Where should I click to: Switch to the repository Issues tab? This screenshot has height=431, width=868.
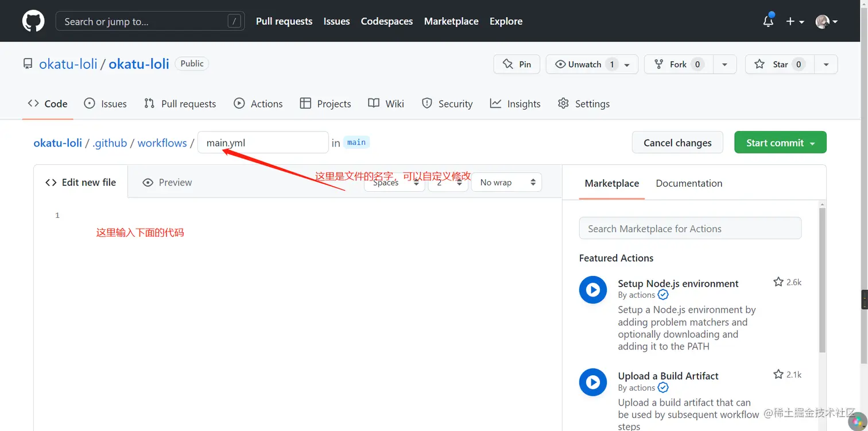click(x=105, y=103)
